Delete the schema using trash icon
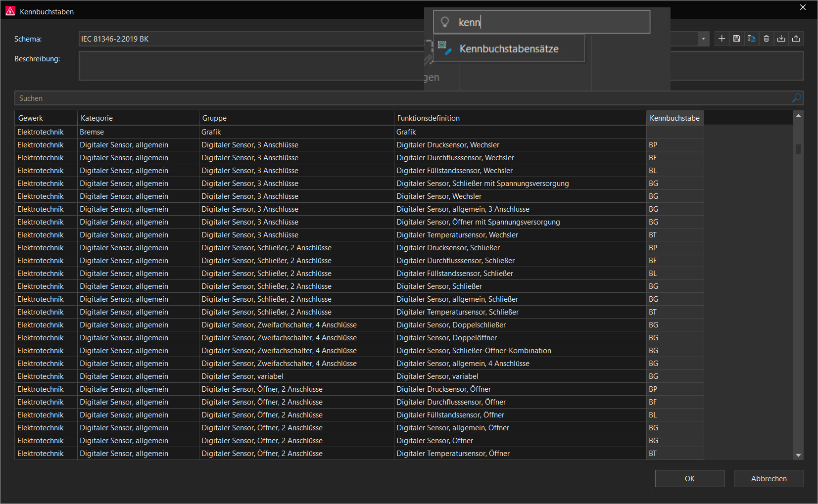The height and width of the screenshot is (504, 818). (x=767, y=39)
